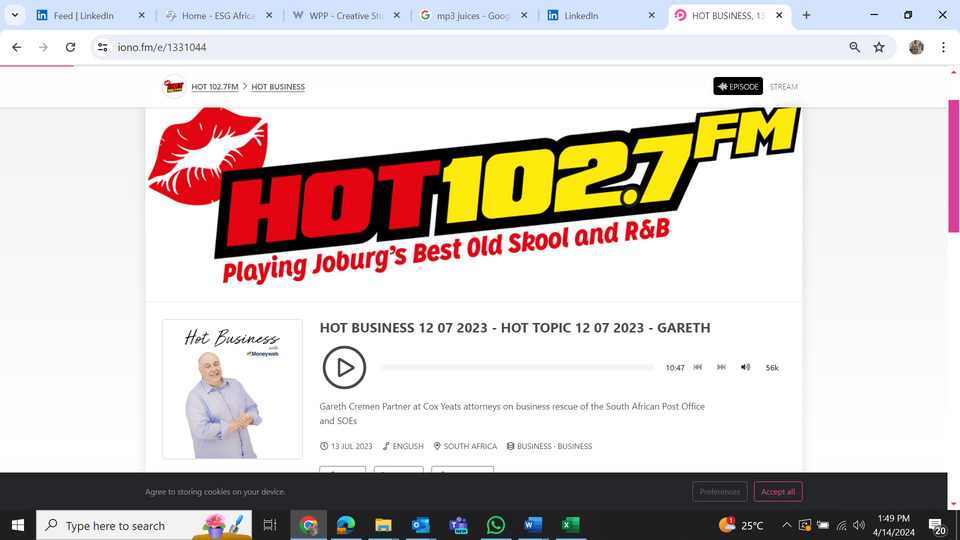Screen dimensions: 960x540
Task: Mute the episode volume
Action: coord(745,367)
